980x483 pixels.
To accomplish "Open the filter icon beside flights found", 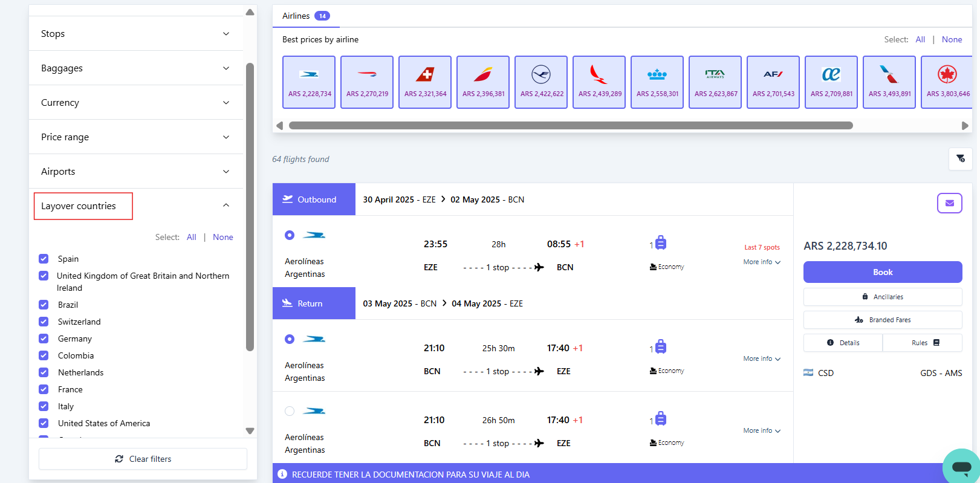I will [960, 159].
